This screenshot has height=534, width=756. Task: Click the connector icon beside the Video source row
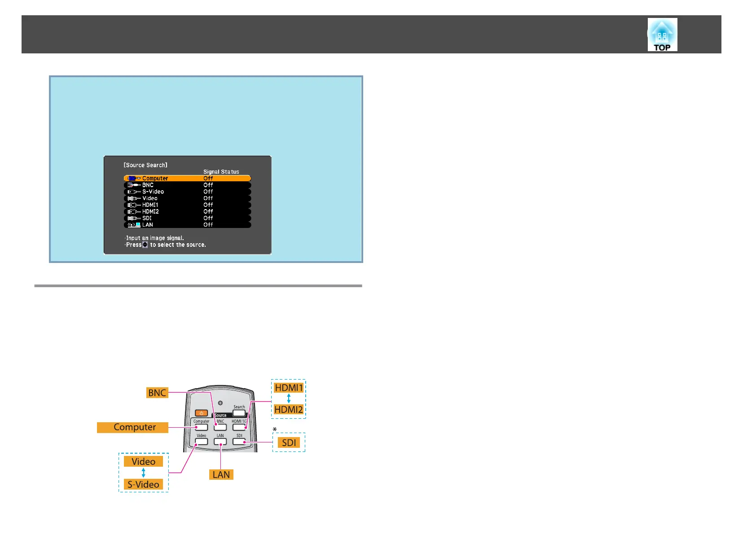pos(134,198)
